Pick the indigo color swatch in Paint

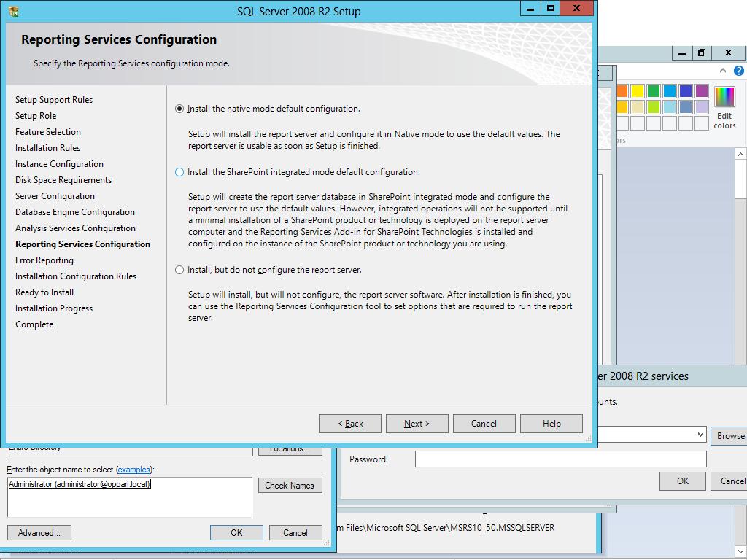click(686, 91)
